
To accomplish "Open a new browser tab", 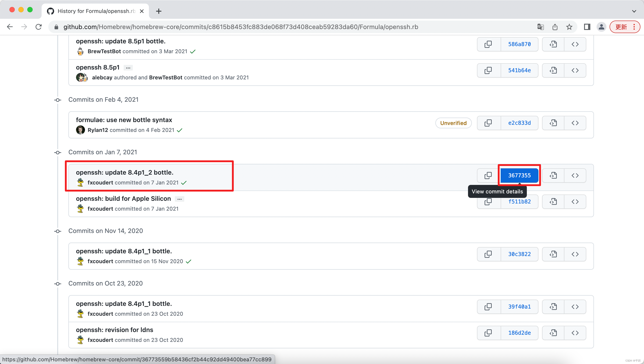I will 159,11.
